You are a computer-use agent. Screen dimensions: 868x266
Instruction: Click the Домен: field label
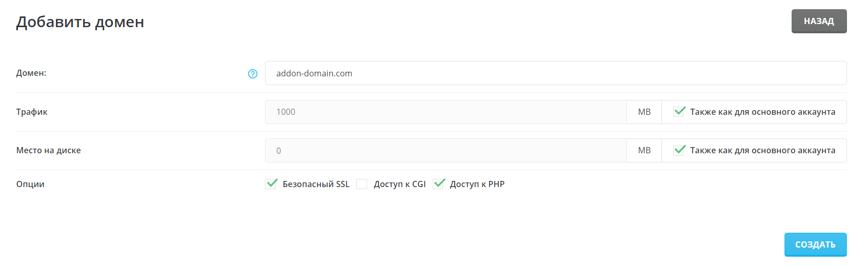point(31,73)
